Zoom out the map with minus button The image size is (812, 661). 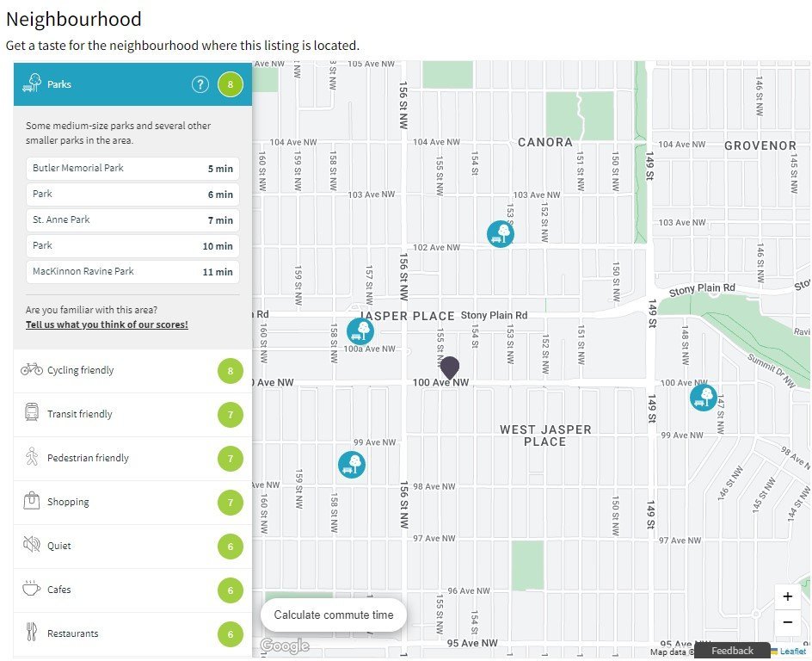(787, 622)
